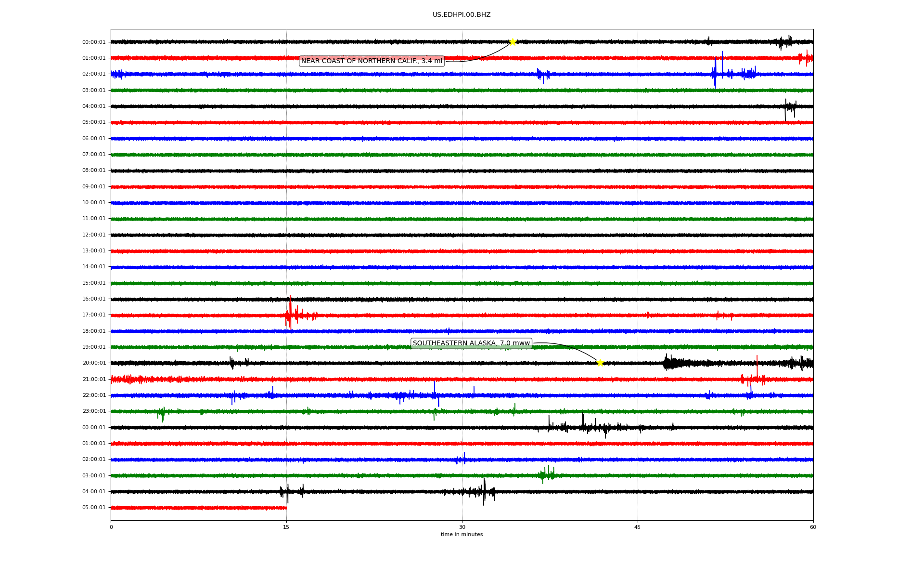This screenshot has width=924, height=578.
Task: Click the SOUTHEASTERN ALASKA 7.0 mww label
Action: (471, 343)
